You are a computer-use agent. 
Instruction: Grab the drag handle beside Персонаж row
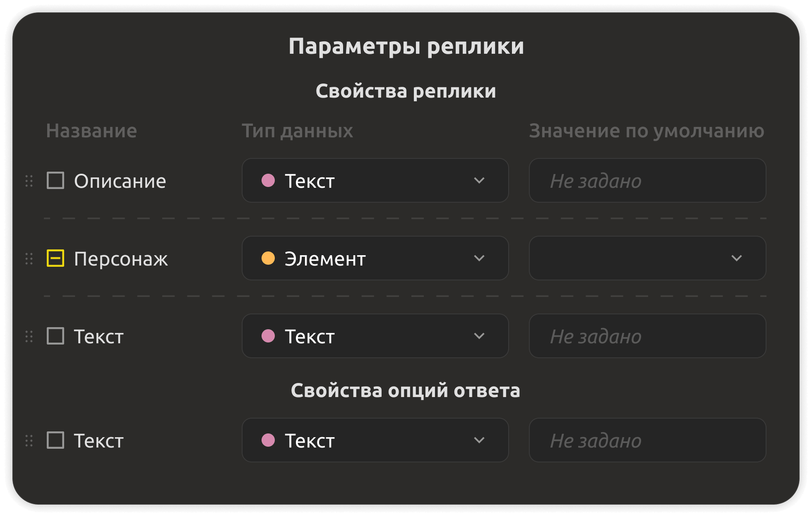[29, 258]
